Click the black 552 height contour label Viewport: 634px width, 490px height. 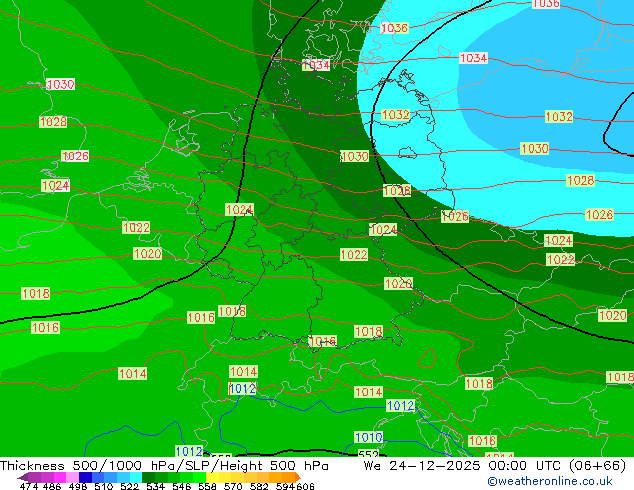pos(368,454)
